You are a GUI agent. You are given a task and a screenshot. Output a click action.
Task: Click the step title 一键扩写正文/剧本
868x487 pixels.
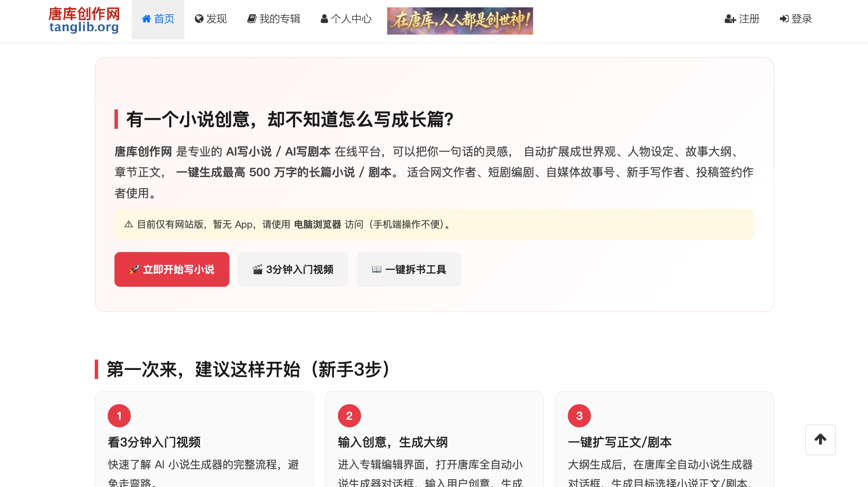(x=620, y=442)
